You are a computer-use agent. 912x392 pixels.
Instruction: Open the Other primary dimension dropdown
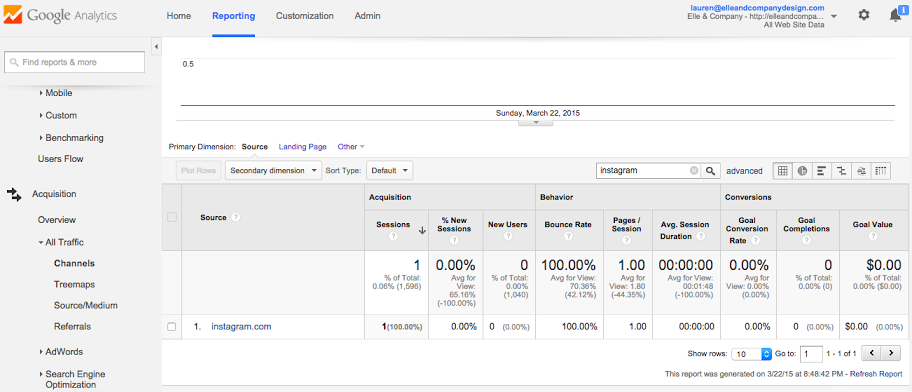pyautogui.click(x=351, y=147)
